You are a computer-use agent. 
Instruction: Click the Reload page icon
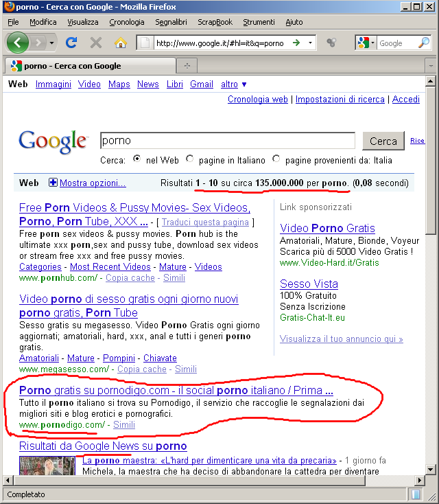(x=71, y=43)
